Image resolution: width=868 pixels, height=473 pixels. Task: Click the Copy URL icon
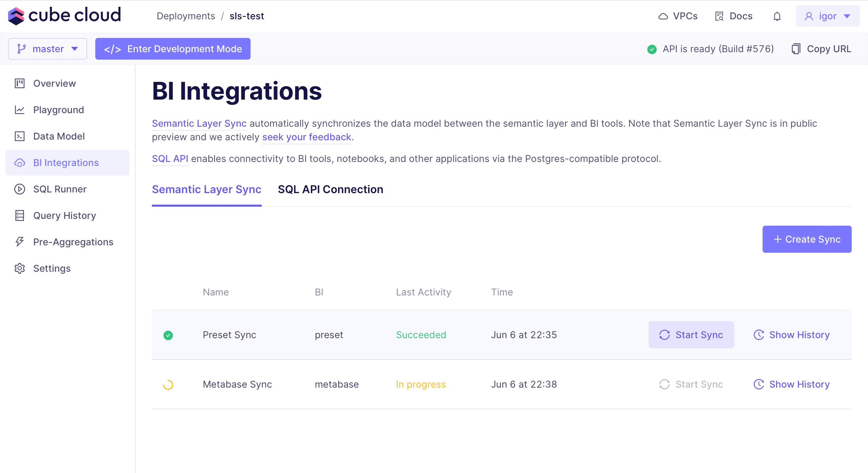(796, 49)
